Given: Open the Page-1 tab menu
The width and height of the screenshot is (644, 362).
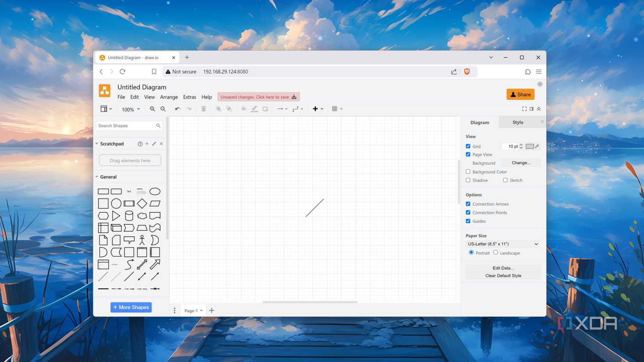Looking at the screenshot, I should (193, 311).
